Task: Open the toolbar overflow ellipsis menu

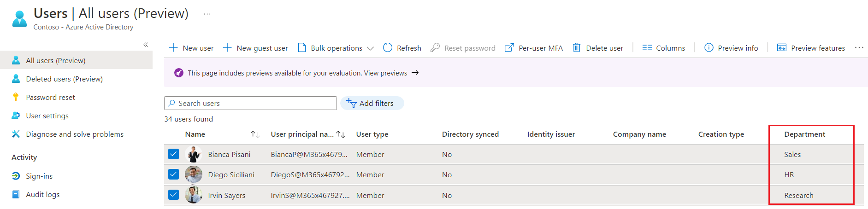Action: pos(859,48)
